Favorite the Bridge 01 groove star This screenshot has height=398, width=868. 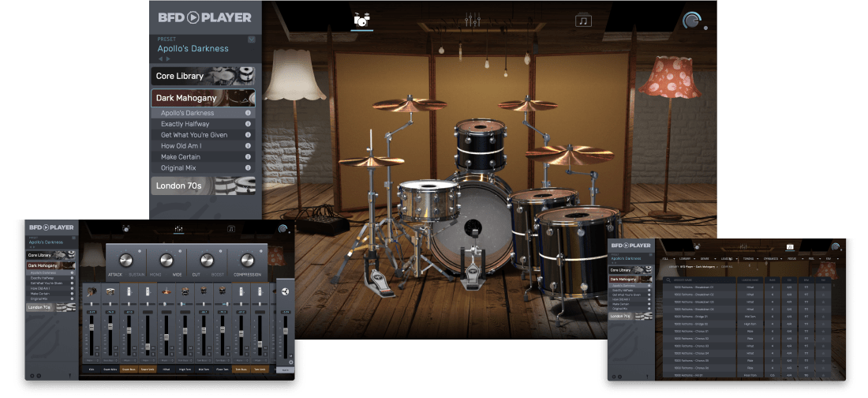coord(823,317)
